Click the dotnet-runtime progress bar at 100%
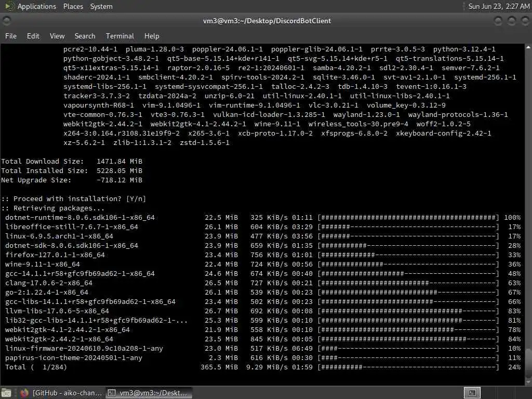The width and height of the screenshot is (532, 399). 408,218
